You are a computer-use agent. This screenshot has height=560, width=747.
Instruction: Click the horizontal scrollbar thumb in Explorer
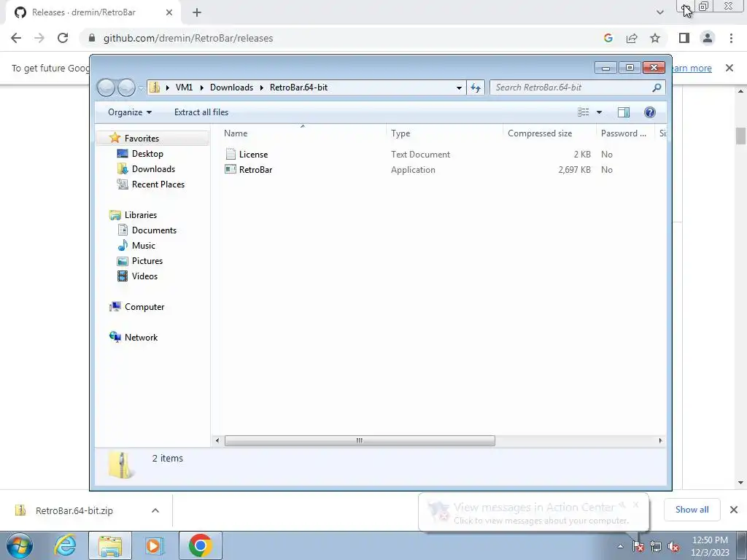[x=360, y=441]
